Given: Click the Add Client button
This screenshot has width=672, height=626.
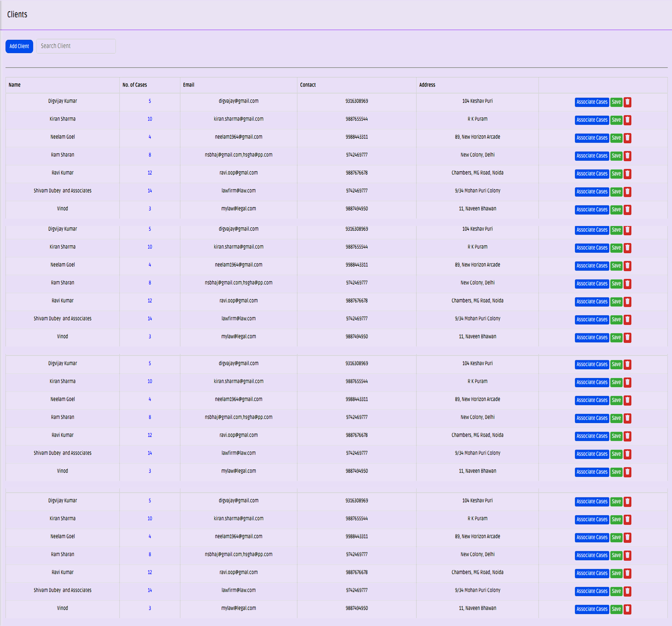Looking at the screenshot, I should (19, 46).
